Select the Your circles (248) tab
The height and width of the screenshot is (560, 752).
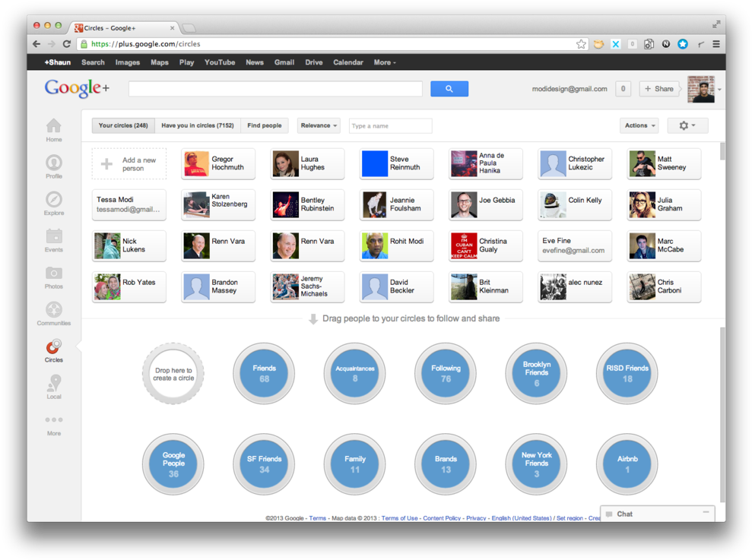click(x=123, y=125)
